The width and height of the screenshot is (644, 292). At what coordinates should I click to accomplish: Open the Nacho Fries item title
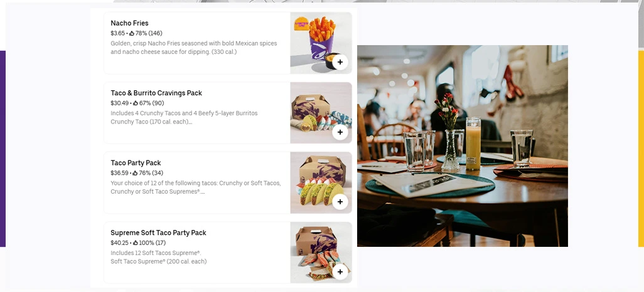[129, 23]
